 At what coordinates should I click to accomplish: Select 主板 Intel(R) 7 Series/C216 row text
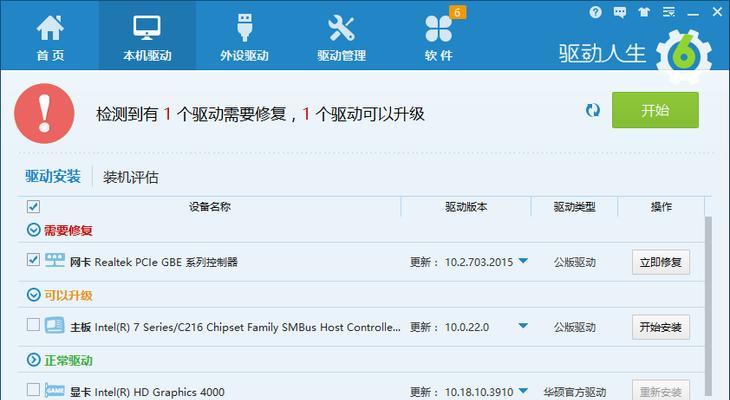[x=235, y=327]
